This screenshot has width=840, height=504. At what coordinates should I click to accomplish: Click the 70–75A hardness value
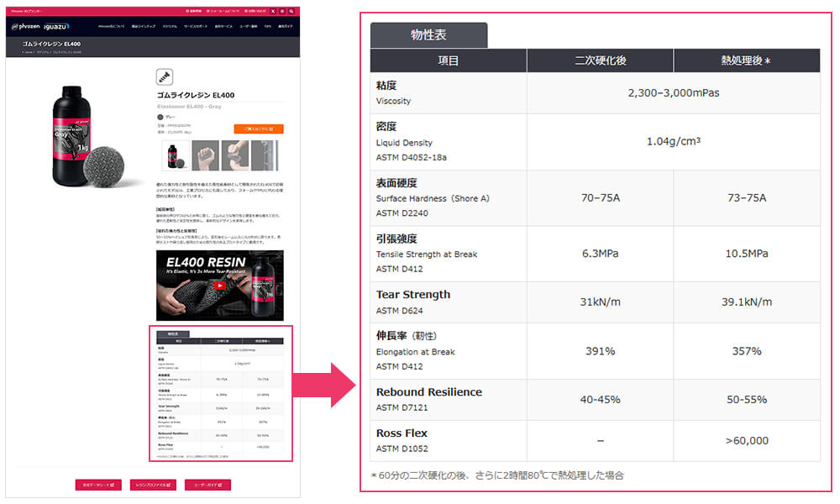point(600,197)
